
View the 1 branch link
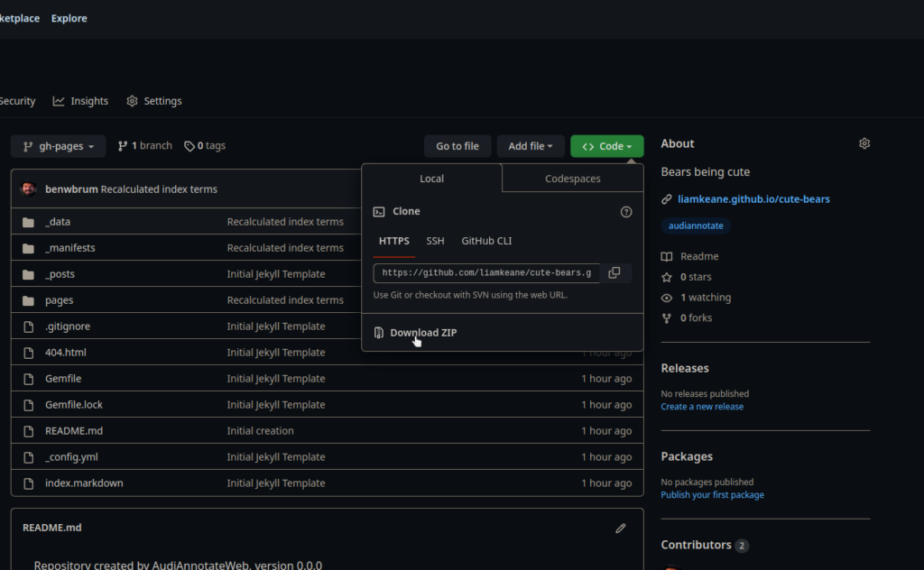coord(145,145)
